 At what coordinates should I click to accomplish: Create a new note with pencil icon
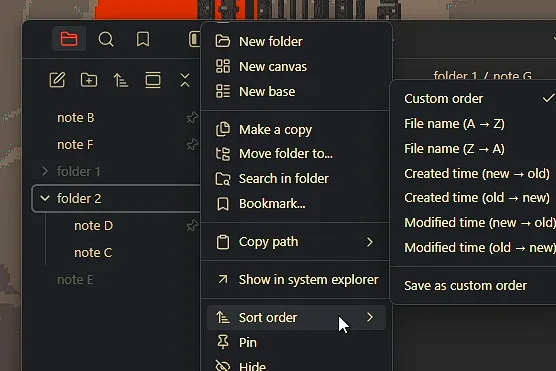coord(57,80)
